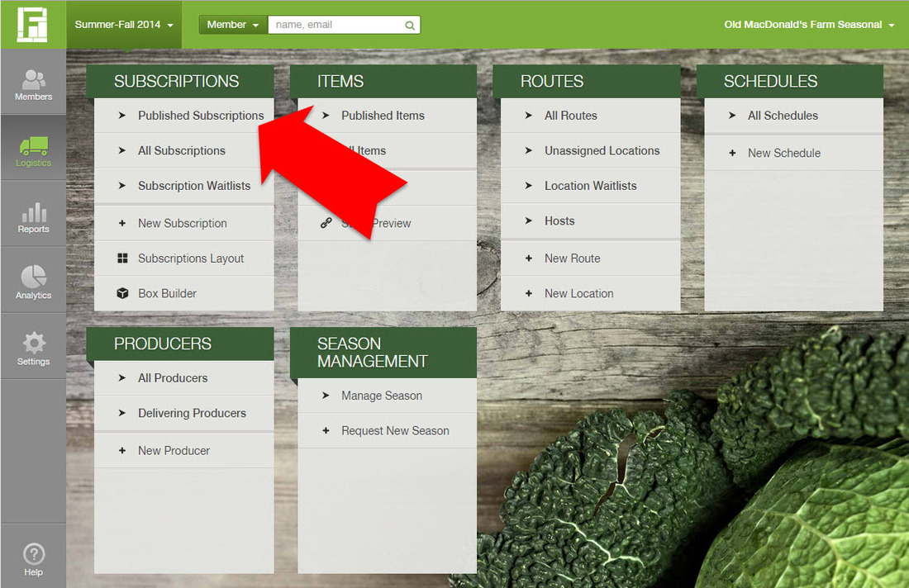Image resolution: width=909 pixels, height=588 pixels.
Task: View All Routes
Action: tap(590, 116)
